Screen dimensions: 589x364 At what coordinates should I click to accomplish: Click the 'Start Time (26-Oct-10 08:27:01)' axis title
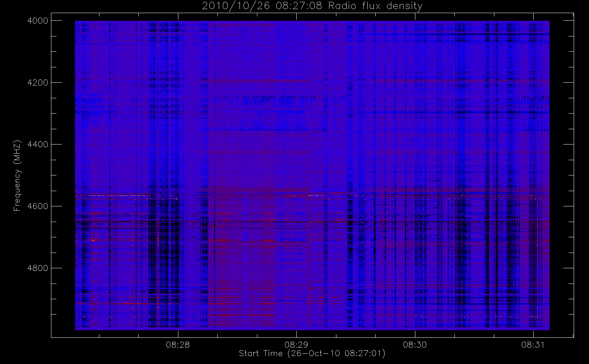pyautogui.click(x=312, y=353)
